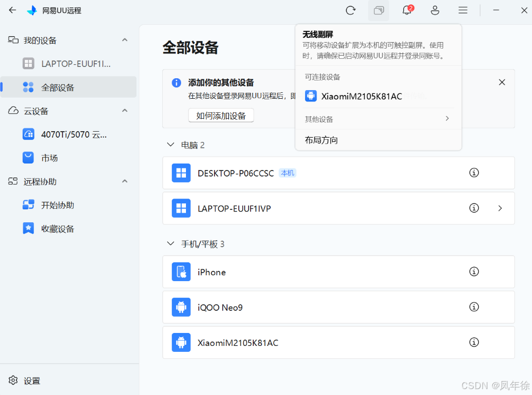Connect XiaomiM2105K81AC in popup

[x=378, y=97]
